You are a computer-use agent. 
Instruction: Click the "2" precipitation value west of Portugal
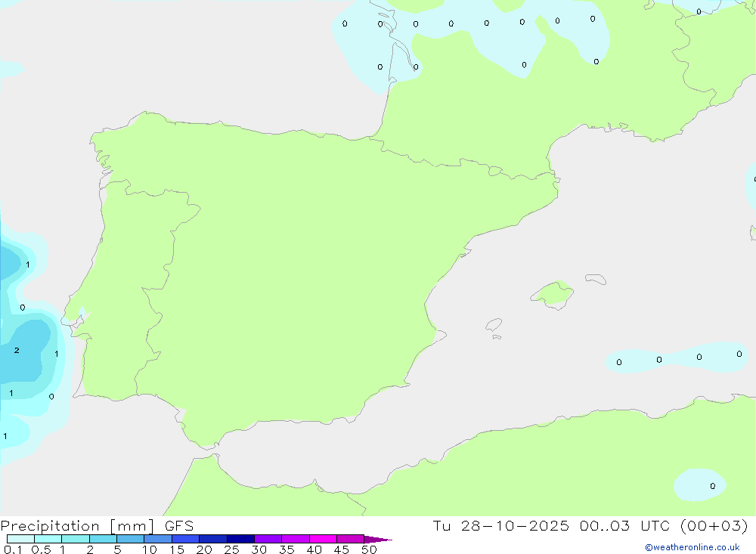(17, 351)
